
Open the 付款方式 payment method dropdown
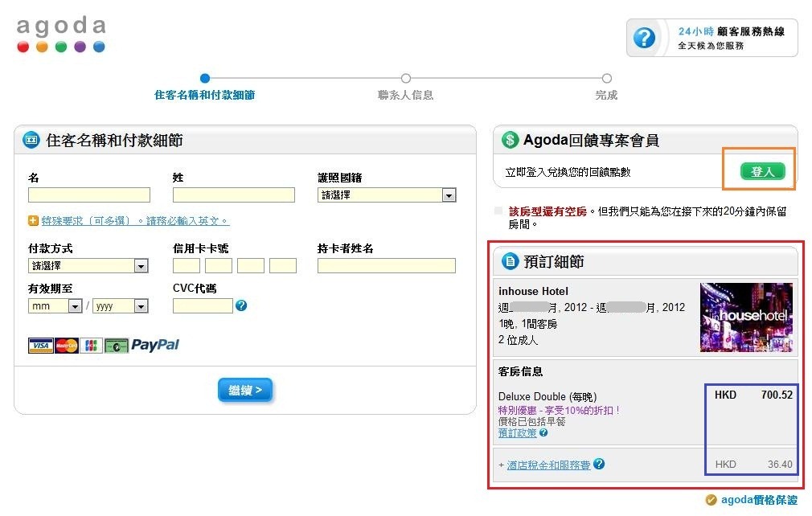pos(88,265)
